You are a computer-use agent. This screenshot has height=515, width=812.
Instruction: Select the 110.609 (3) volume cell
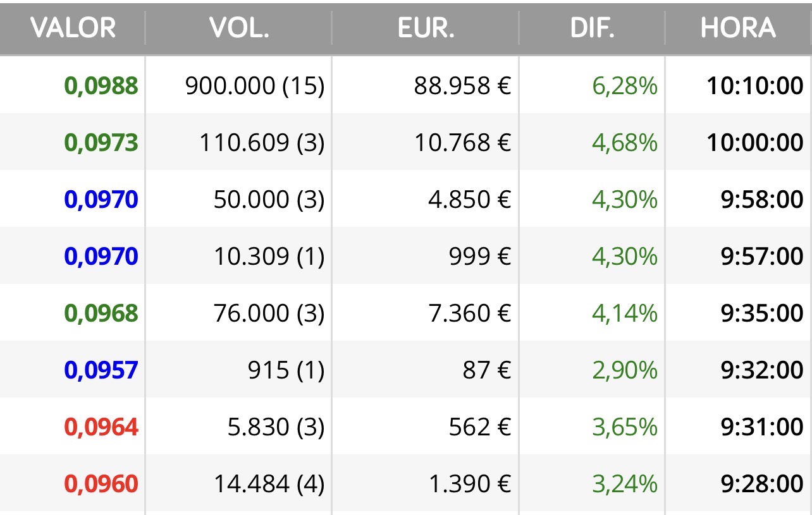pos(262,143)
